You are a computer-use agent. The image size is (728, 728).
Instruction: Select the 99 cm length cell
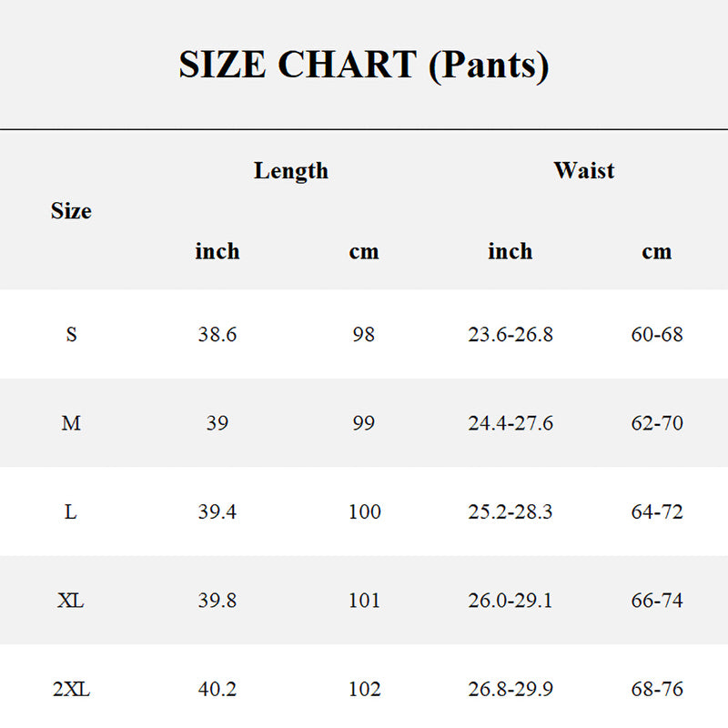coord(363,423)
